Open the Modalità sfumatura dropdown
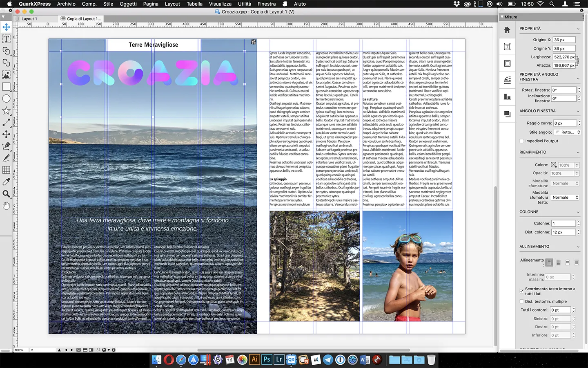The image size is (588, 368). tap(565, 183)
